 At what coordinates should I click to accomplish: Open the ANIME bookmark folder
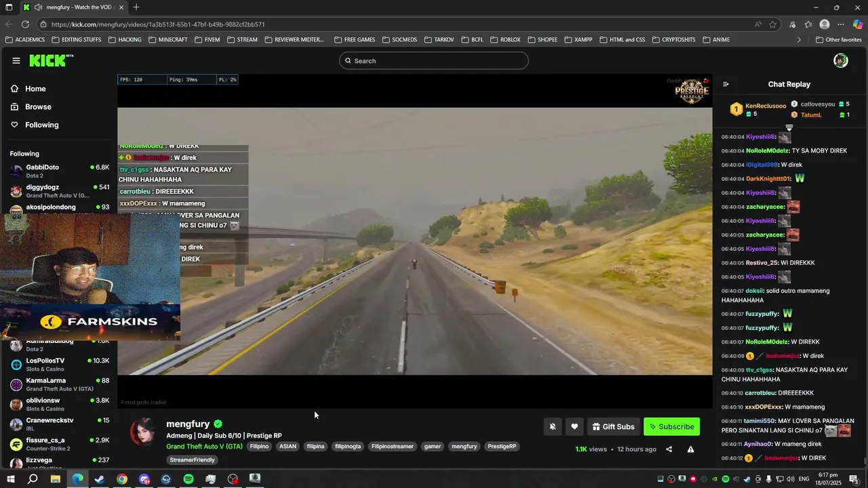click(715, 40)
